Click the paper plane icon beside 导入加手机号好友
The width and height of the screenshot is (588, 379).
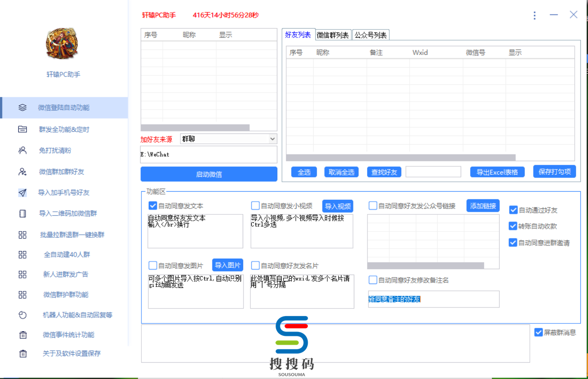point(23,192)
